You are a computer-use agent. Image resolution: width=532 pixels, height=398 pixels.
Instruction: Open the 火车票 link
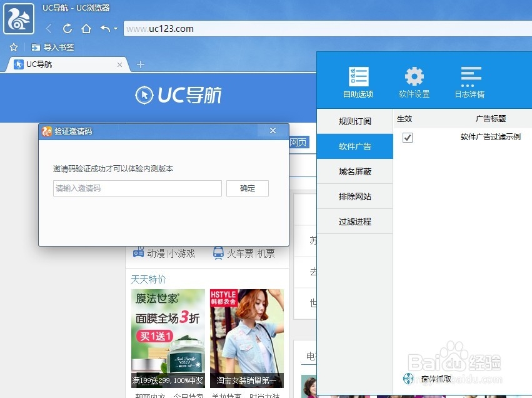tap(240, 253)
